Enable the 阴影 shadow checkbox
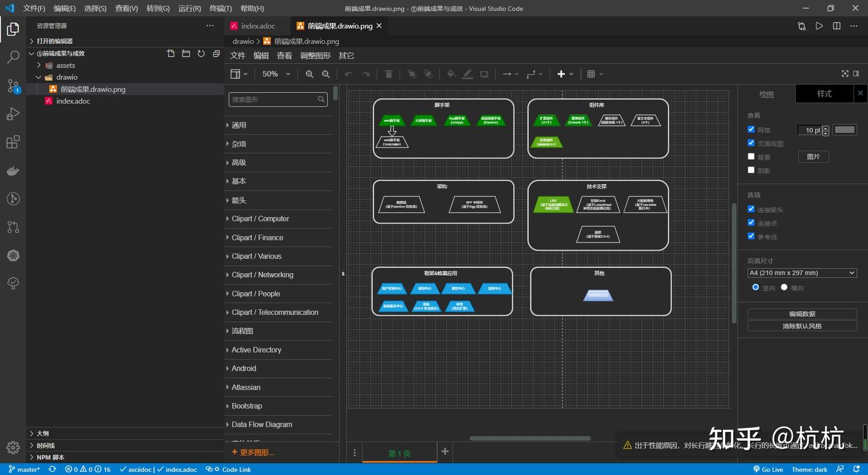The height and width of the screenshot is (475, 868). pyautogui.click(x=751, y=170)
